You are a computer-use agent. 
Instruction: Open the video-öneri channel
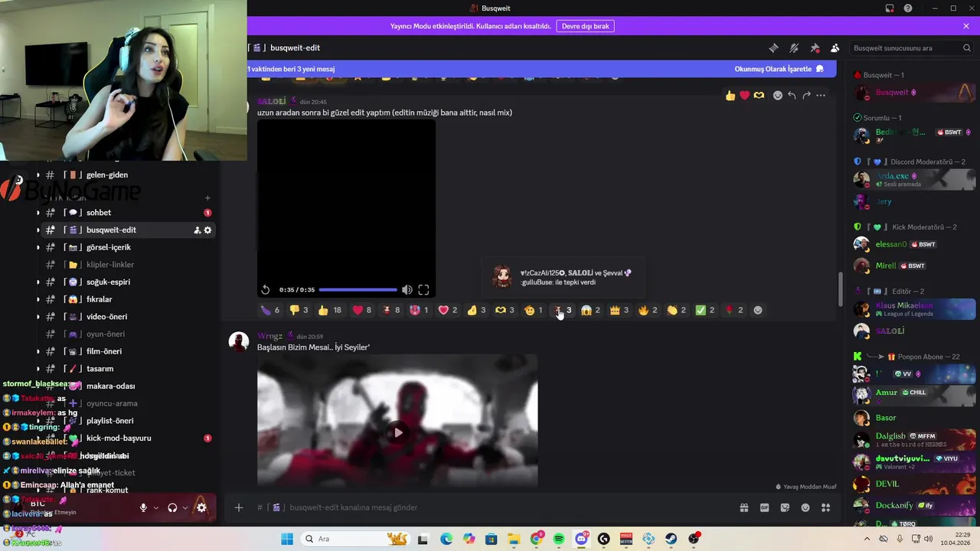[106, 317]
